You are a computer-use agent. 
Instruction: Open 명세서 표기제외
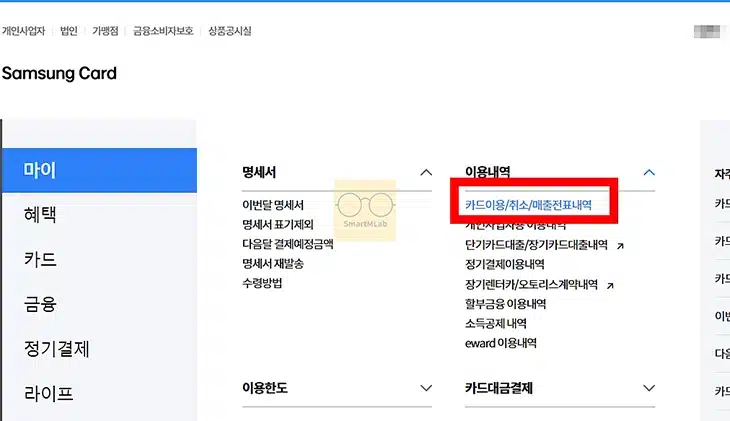click(x=277, y=224)
